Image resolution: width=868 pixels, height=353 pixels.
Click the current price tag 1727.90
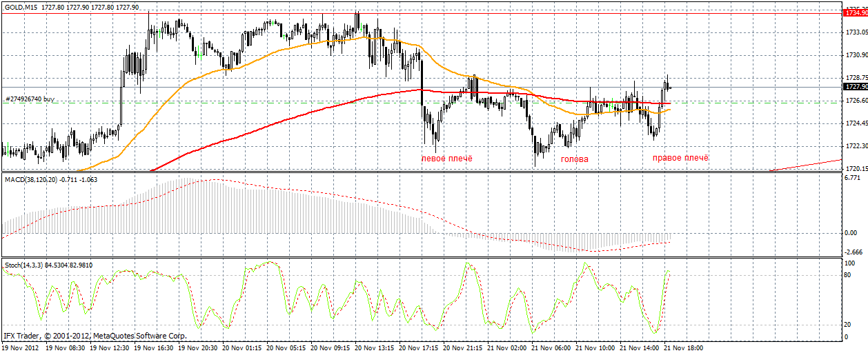pos(856,87)
